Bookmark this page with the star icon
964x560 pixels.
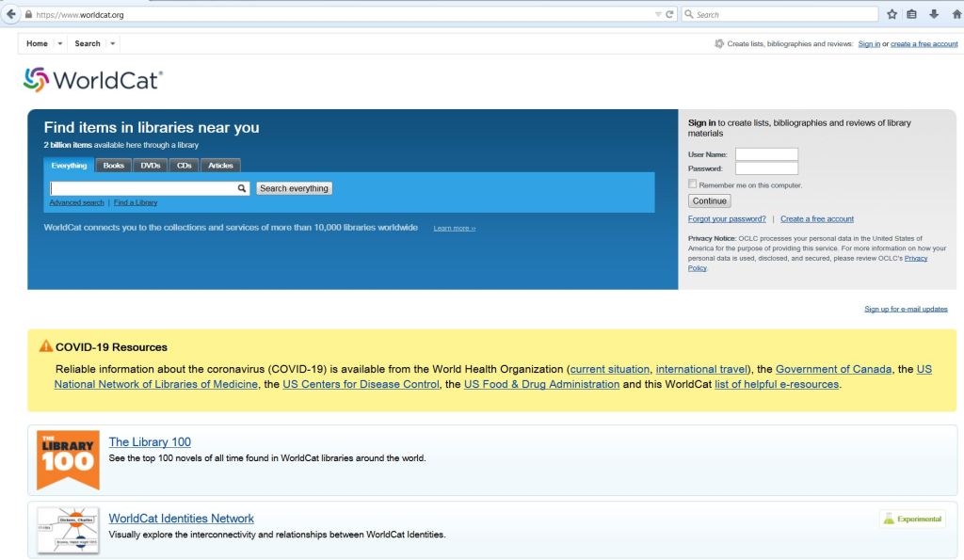pyautogui.click(x=892, y=14)
